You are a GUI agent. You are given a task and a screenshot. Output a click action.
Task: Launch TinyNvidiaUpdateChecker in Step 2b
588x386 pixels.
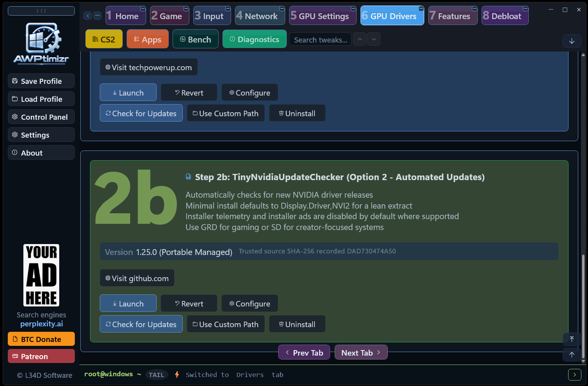(x=128, y=303)
